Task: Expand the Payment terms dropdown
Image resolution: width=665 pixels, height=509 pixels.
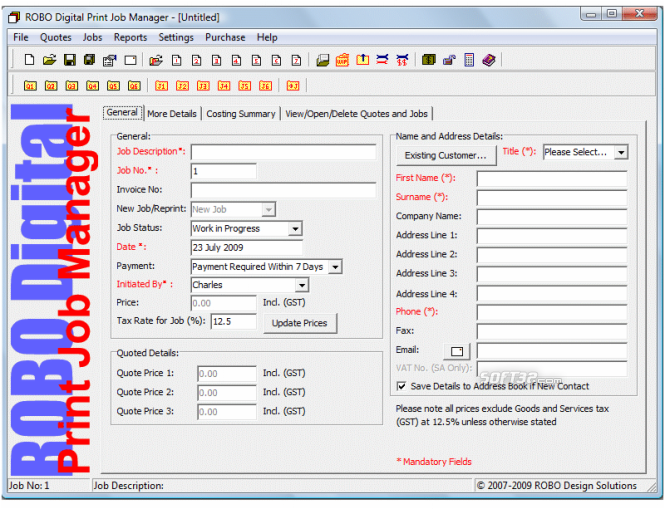Action: click(x=335, y=267)
